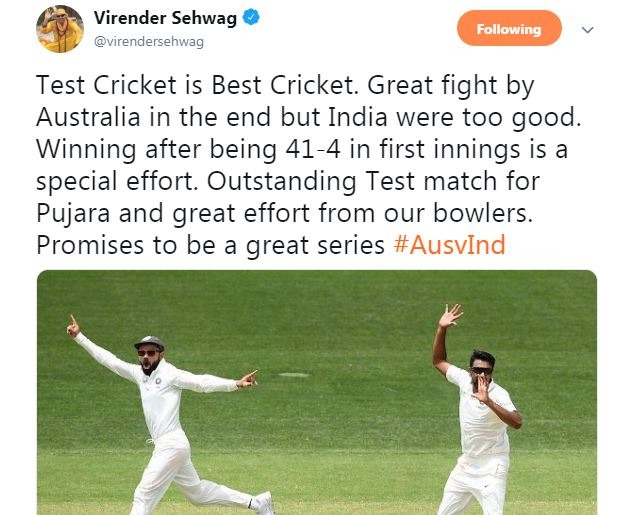Screen dimensions: 633x515
Task: Click the blue verified badge
Action: point(251,18)
